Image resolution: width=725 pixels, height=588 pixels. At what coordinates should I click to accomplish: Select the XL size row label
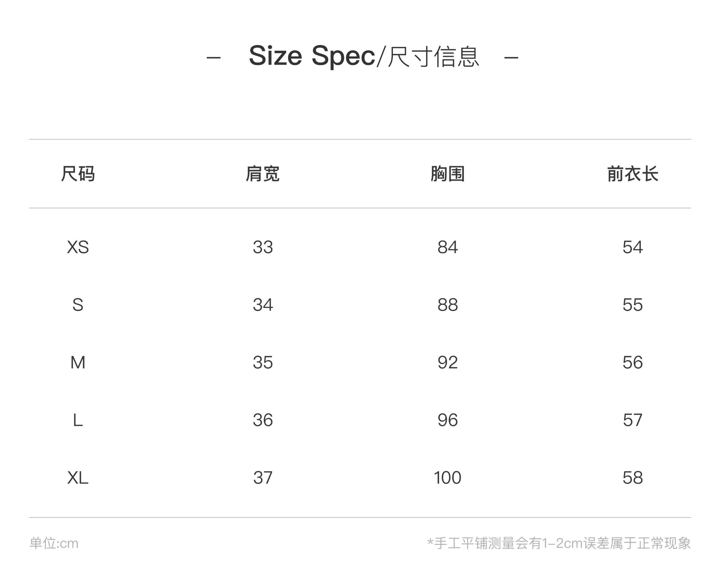[78, 478]
